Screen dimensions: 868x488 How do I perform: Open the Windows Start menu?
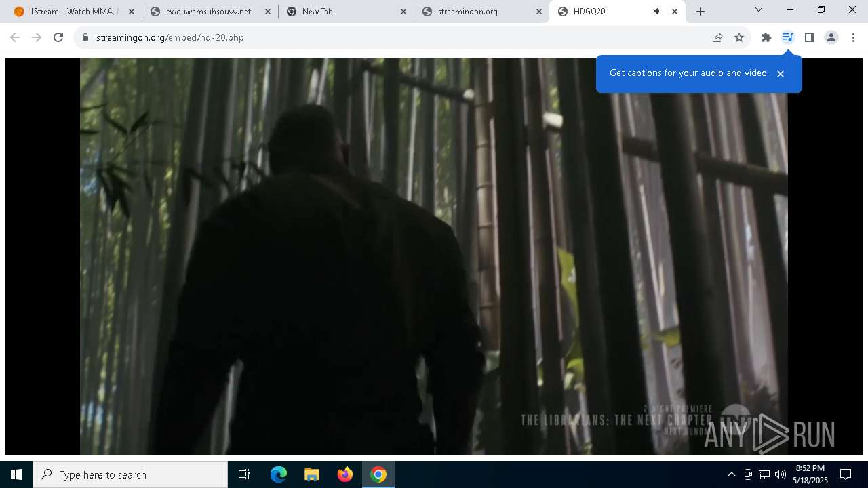coord(16,474)
